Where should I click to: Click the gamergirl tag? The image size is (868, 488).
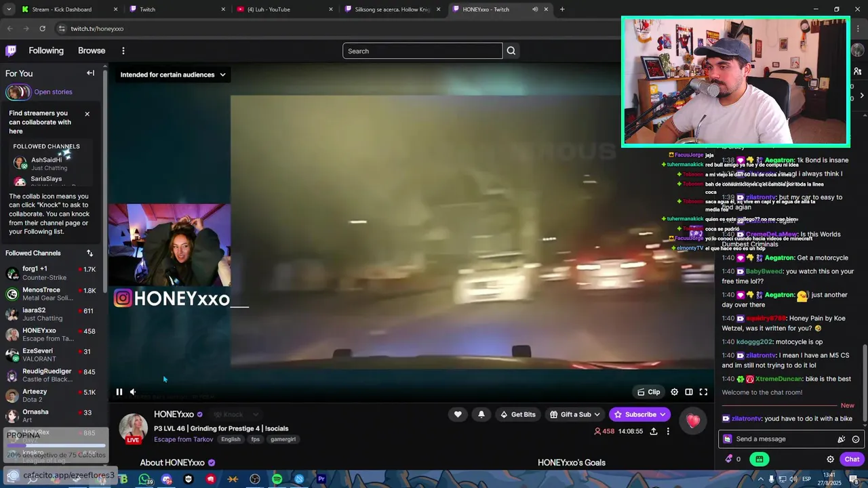tap(283, 439)
